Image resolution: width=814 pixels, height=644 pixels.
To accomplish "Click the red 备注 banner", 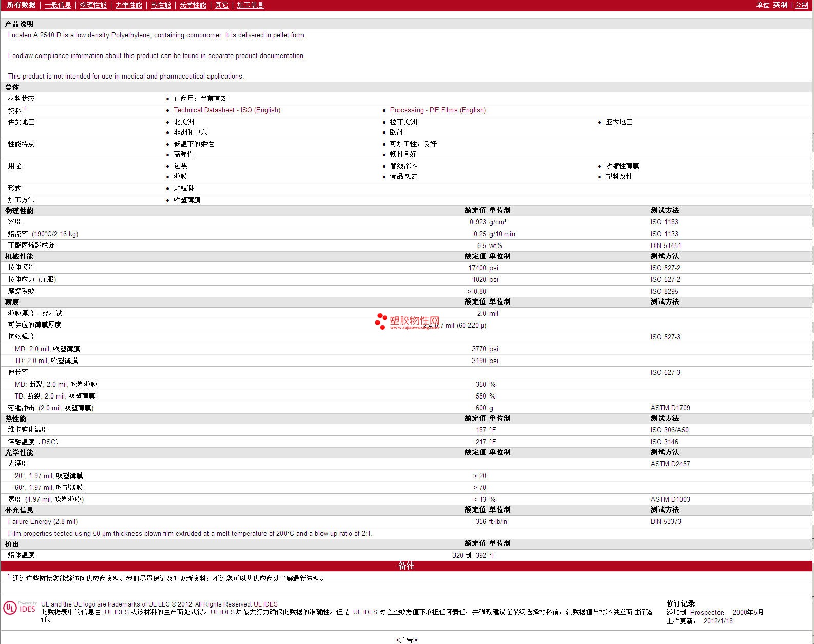I will 407,565.
